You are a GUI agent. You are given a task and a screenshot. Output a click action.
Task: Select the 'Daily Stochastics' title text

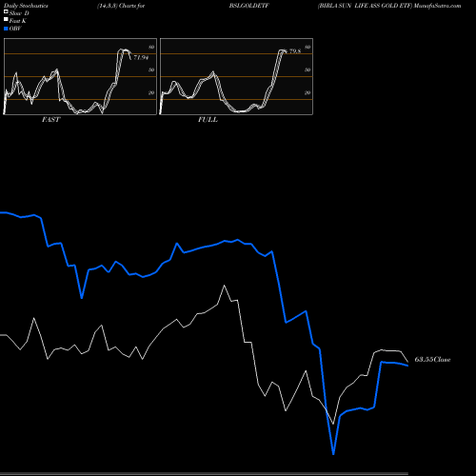pos(26,6)
